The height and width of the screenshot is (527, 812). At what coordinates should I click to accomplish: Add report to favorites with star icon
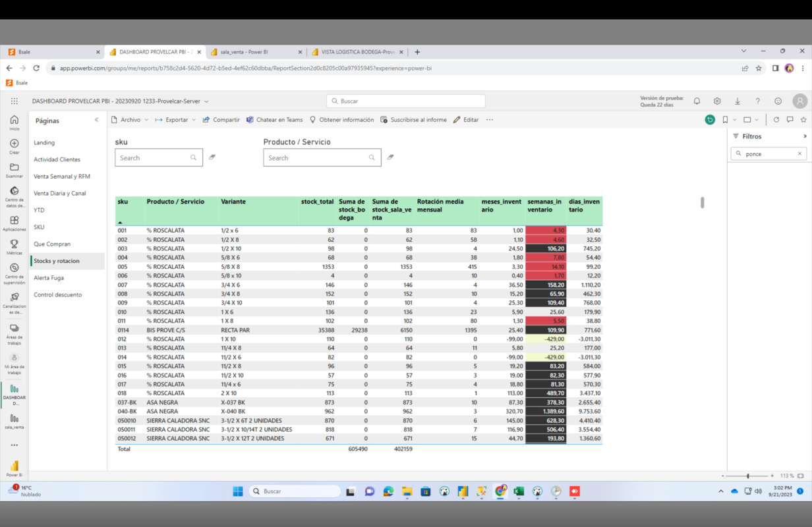point(803,120)
